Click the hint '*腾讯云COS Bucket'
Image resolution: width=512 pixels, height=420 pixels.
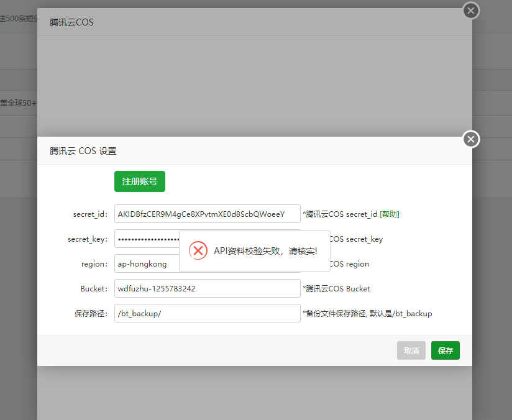pyautogui.click(x=336, y=289)
